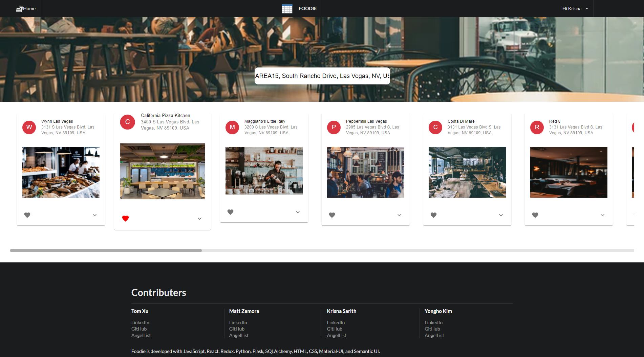Expand the Costa Di Mare card chevron
Screen dimensions: 644x357
(x=501, y=215)
